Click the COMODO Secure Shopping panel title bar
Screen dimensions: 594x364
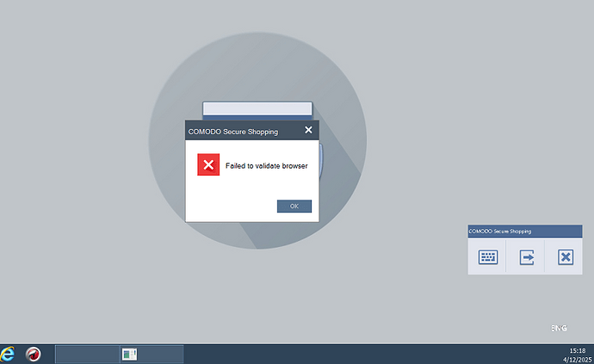click(x=524, y=231)
